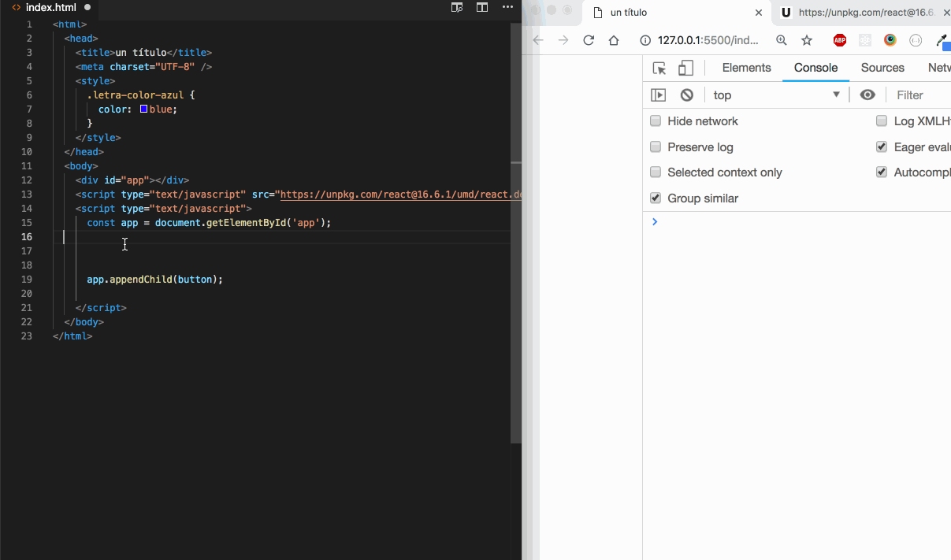Switch to the Console tab

click(815, 68)
